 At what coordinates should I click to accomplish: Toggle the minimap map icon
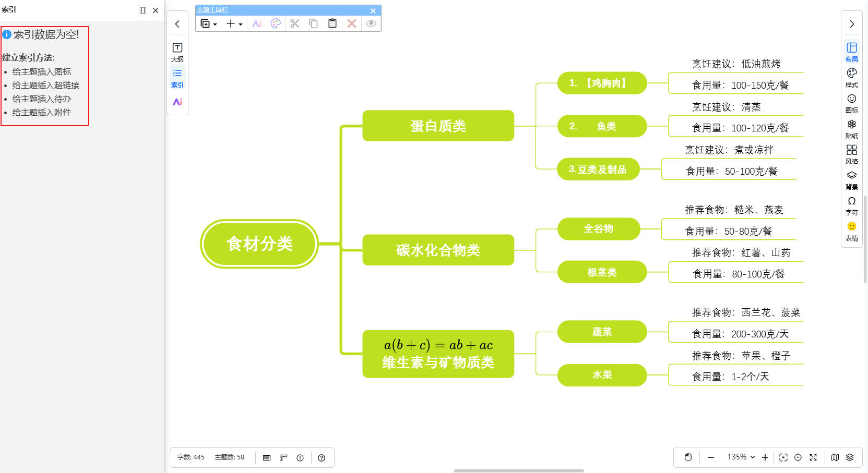tap(835, 457)
